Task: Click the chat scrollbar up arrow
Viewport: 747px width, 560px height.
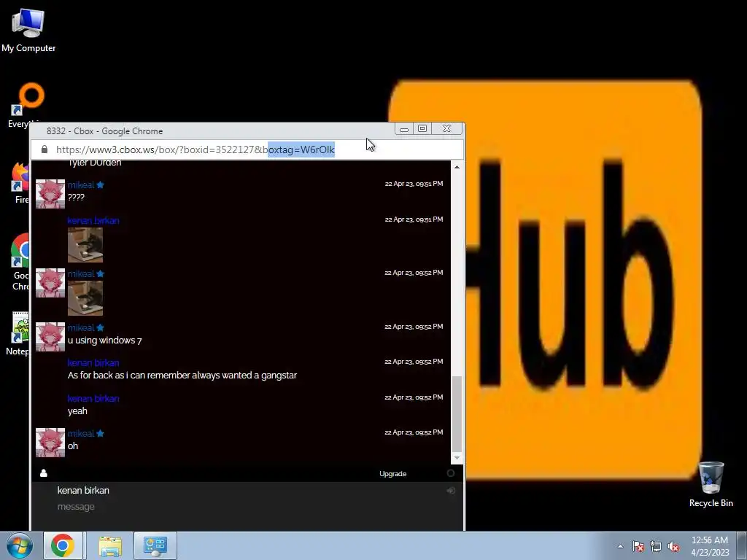Action: tap(457, 167)
